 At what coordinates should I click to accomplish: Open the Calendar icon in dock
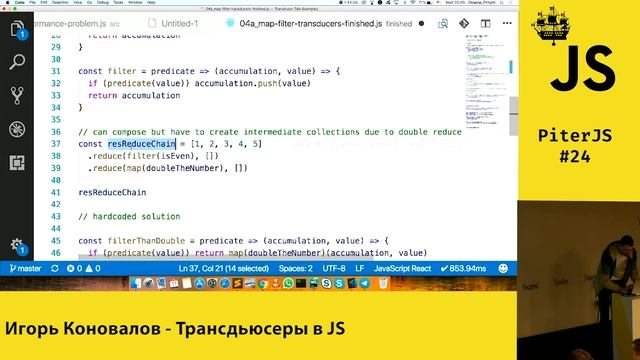(x=174, y=283)
